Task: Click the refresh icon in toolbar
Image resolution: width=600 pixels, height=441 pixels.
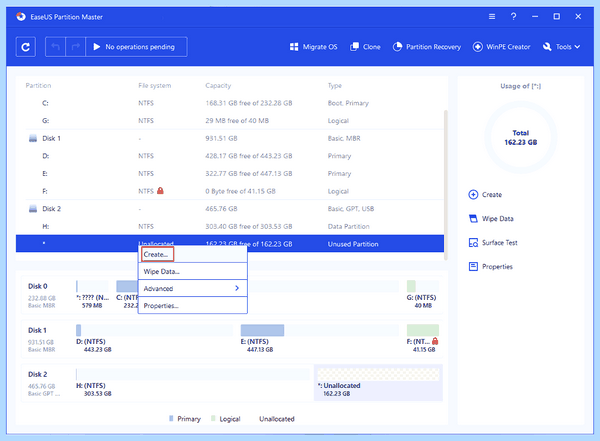Action: point(26,47)
